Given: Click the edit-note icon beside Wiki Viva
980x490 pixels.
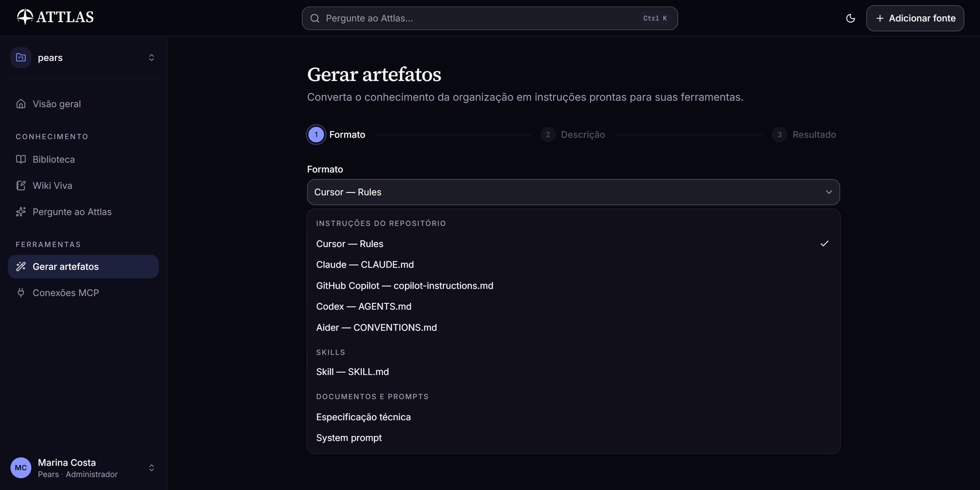Looking at the screenshot, I should click(21, 186).
